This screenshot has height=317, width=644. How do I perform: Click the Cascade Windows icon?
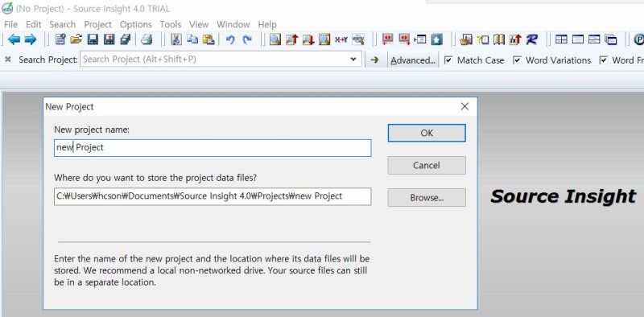point(611,39)
